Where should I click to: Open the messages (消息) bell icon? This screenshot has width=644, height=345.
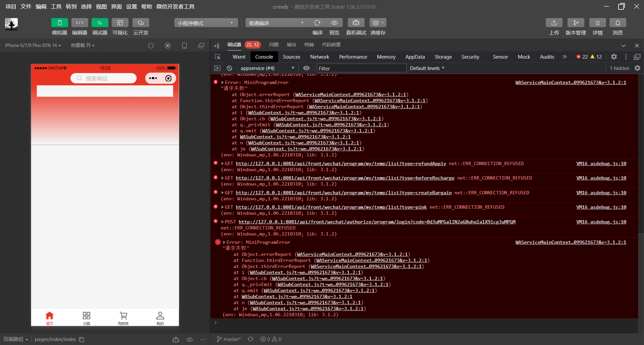[x=618, y=23]
